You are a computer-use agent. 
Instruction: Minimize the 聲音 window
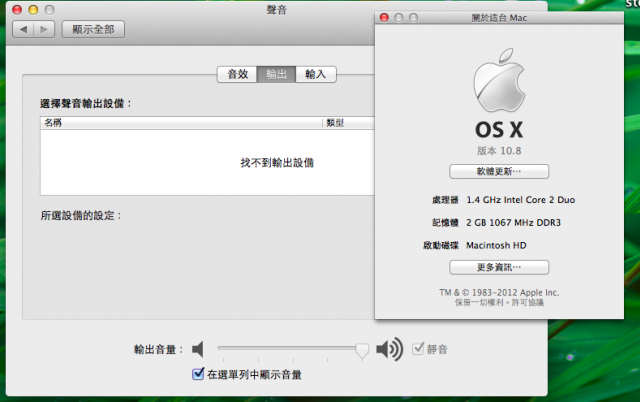coord(33,10)
